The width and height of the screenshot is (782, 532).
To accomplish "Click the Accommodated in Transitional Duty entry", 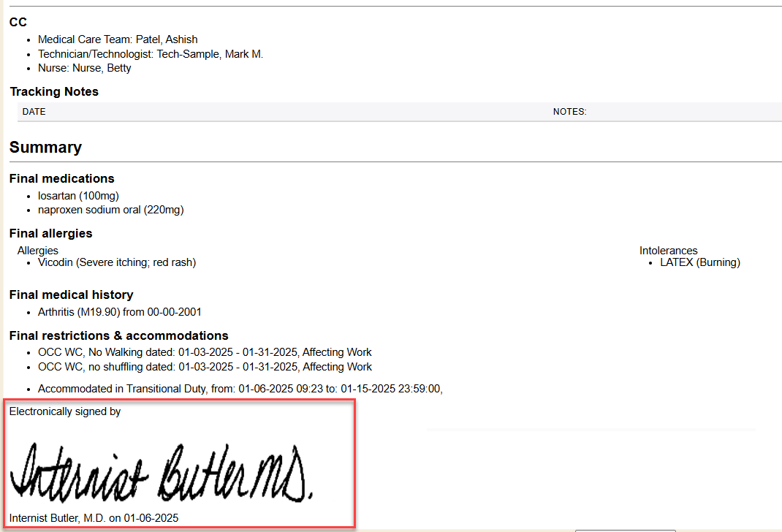I will click(240, 389).
